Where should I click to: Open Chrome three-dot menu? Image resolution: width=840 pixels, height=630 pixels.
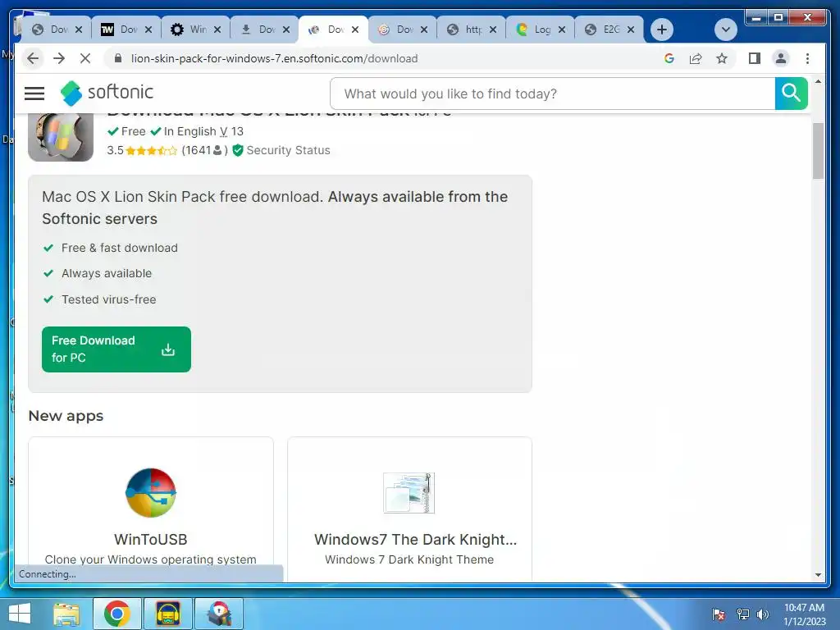coord(807,58)
